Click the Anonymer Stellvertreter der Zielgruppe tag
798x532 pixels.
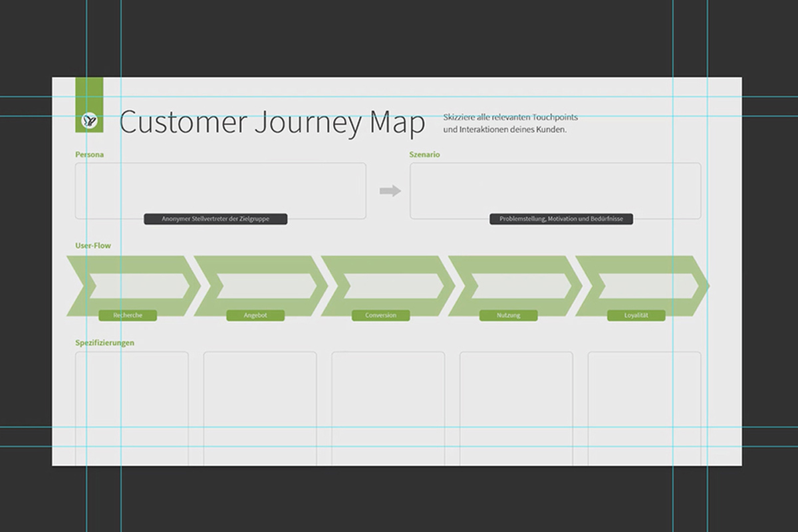click(x=215, y=219)
